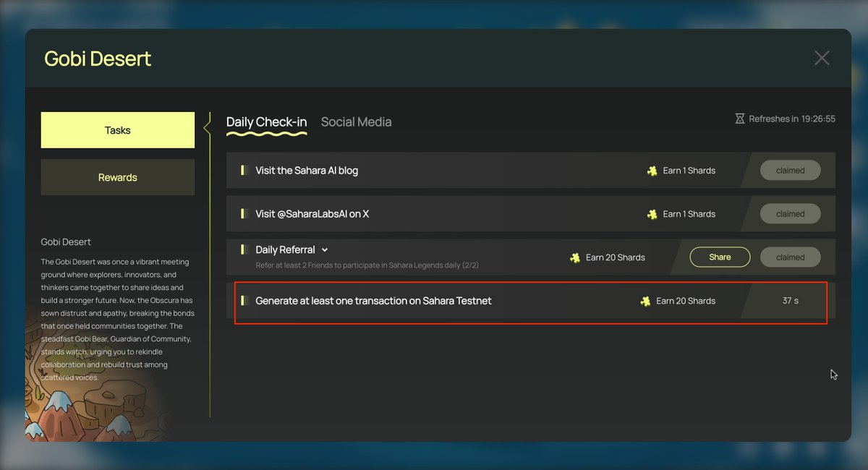Click shard icon in Daily Referral row
This screenshot has height=470, width=868.
pyautogui.click(x=575, y=257)
